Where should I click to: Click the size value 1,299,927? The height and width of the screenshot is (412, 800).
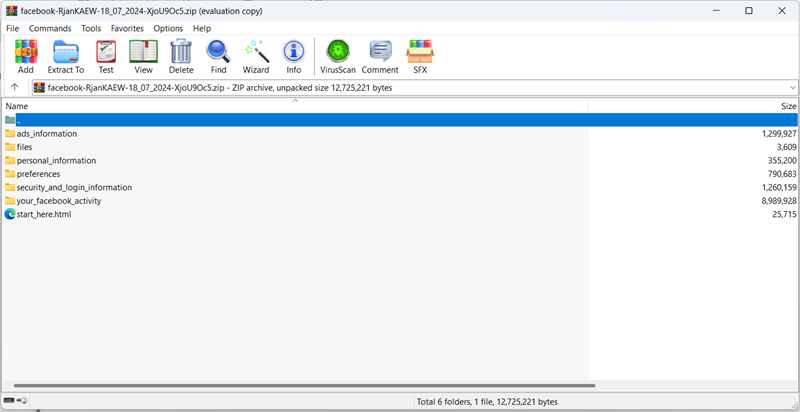pyautogui.click(x=779, y=134)
